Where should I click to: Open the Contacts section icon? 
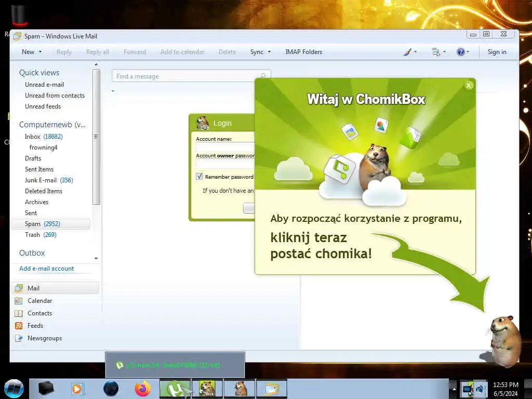tap(19, 313)
